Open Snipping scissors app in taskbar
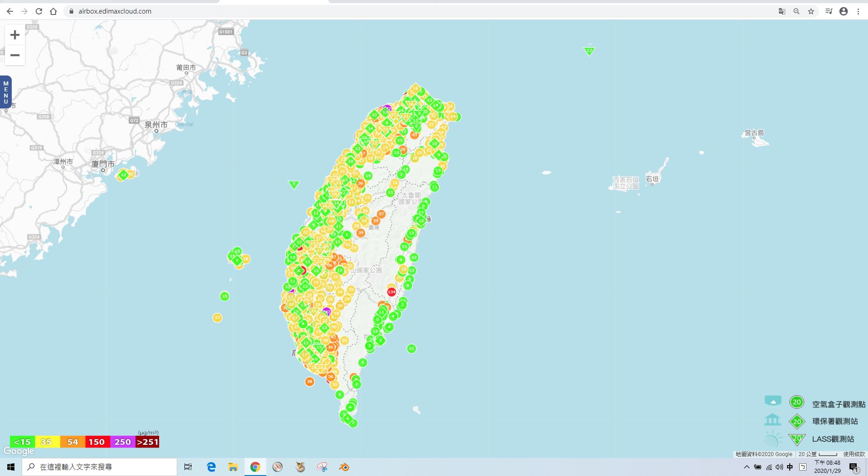The width and height of the screenshot is (868, 476). 322,467
